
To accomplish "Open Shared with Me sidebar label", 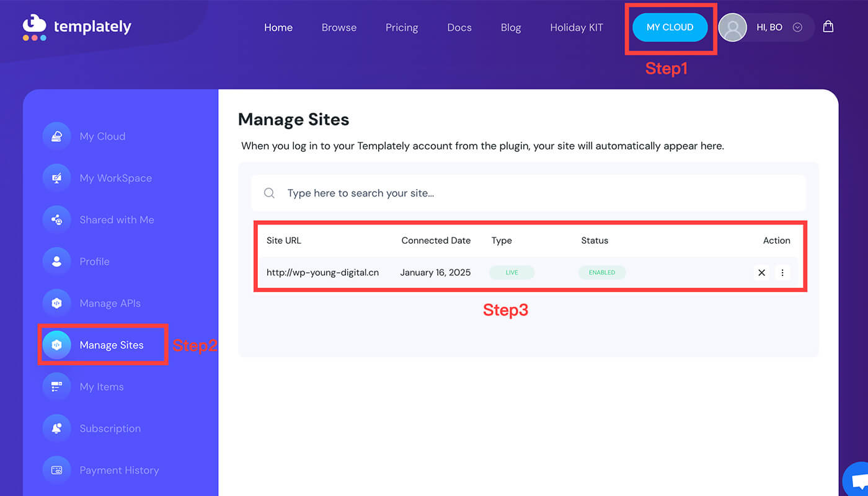I will point(117,219).
